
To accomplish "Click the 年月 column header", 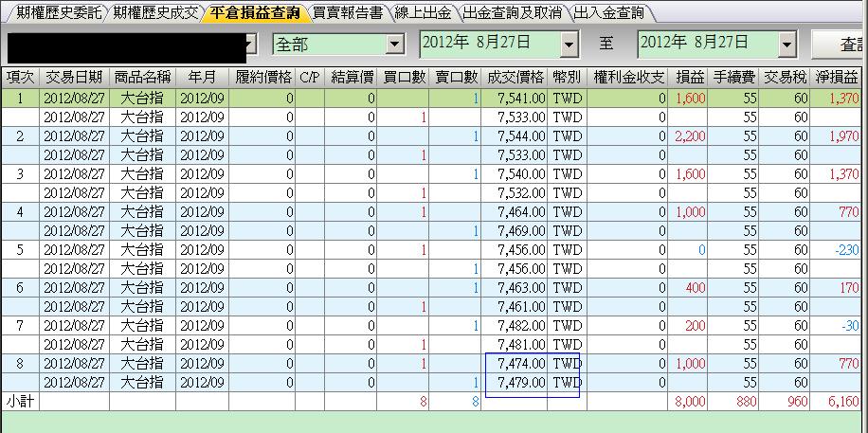I will point(202,78).
